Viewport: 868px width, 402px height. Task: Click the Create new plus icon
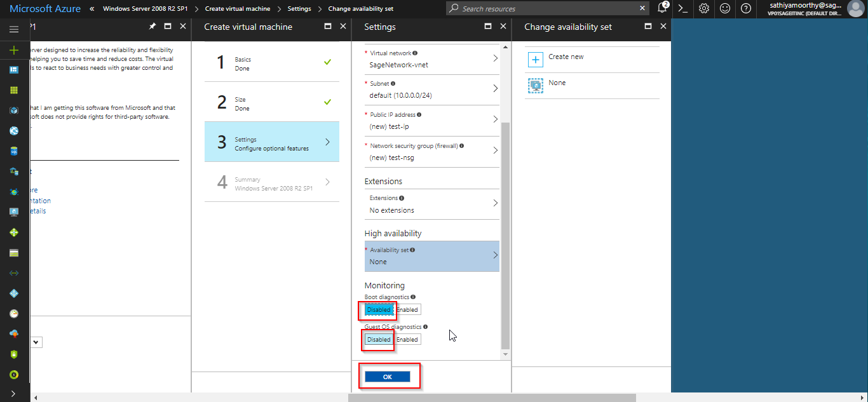534,59
